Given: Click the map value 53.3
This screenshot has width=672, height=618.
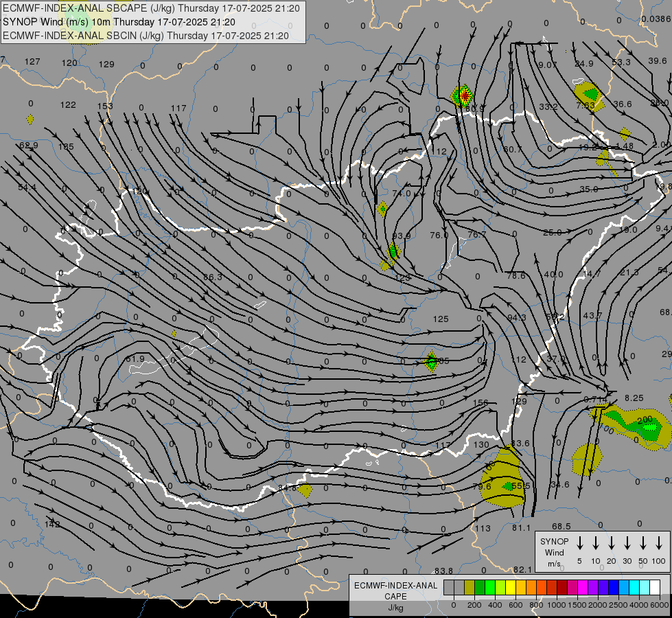Looking at the screenshot, I should click(621, 62).
